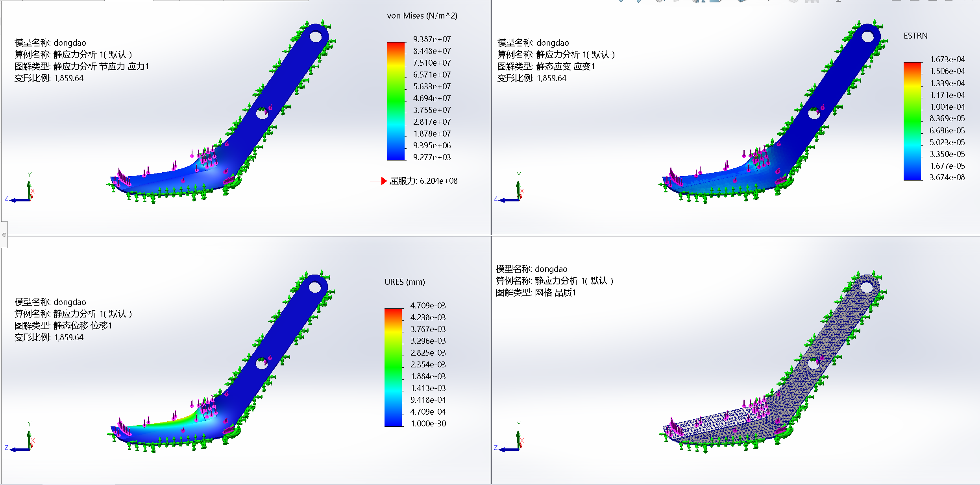Click the ESTRN strain color bar

point(912,121)
